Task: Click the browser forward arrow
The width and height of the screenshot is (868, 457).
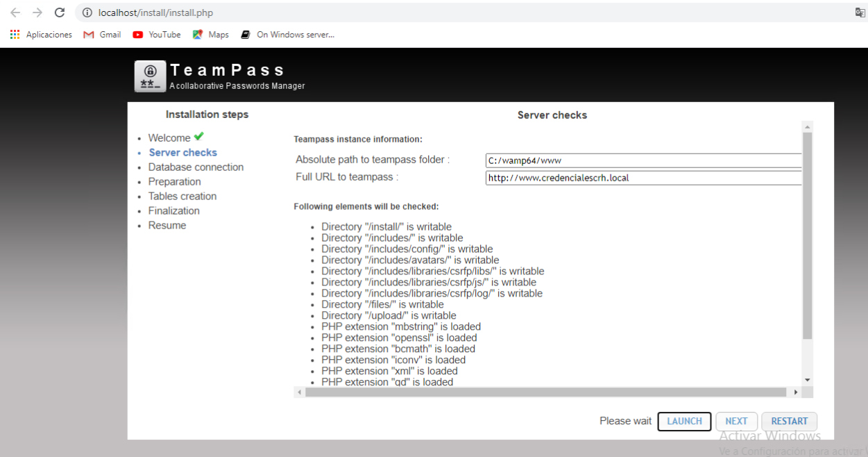Action: point(37,12)
